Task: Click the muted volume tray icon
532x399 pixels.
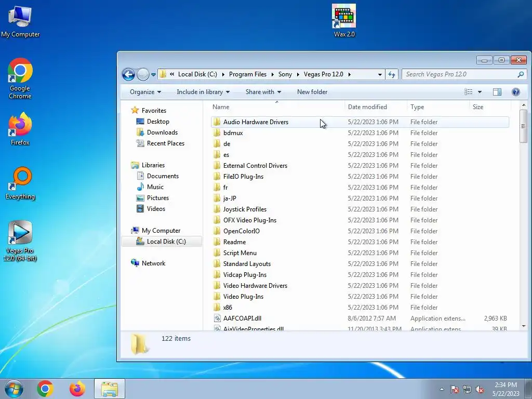Action: click(480, 389)
